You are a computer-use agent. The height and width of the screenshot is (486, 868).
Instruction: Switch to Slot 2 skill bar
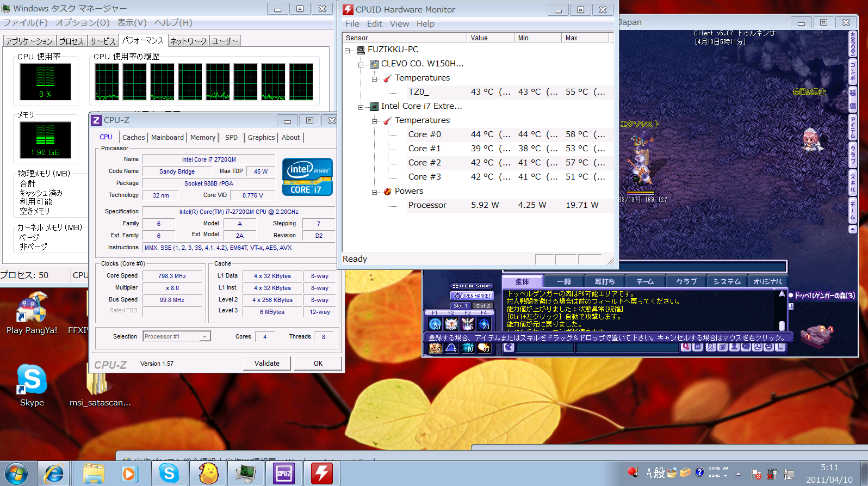(x=482, y=306)
